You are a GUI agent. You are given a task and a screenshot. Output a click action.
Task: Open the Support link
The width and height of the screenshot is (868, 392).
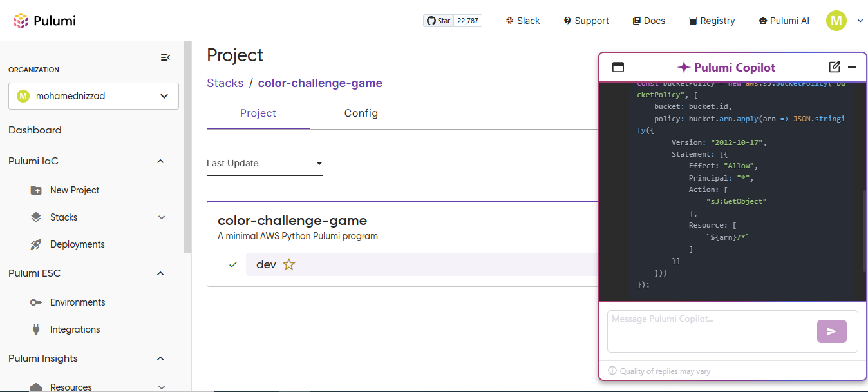pyautogui.click(x=586, y=21)
